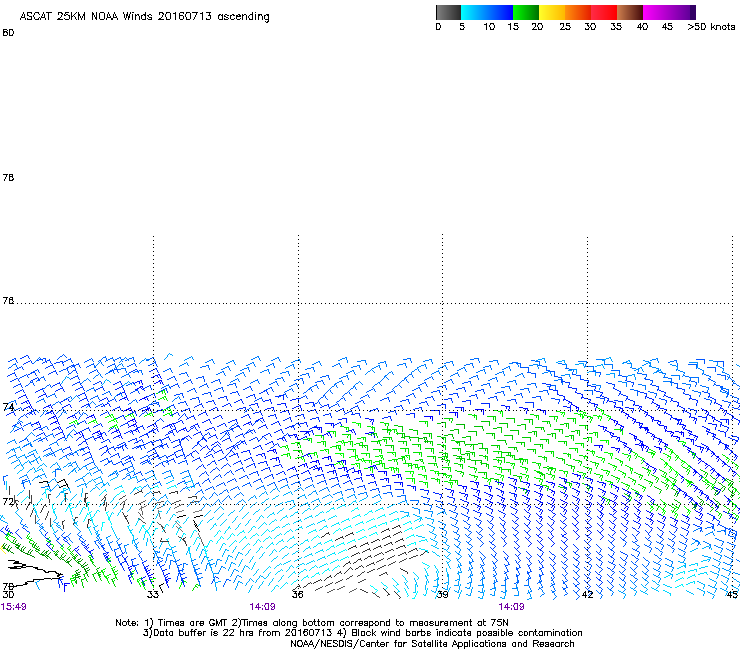Click the gray 0-5 knots color bar segment
740x650 pixels.
[x=448, y=12]
